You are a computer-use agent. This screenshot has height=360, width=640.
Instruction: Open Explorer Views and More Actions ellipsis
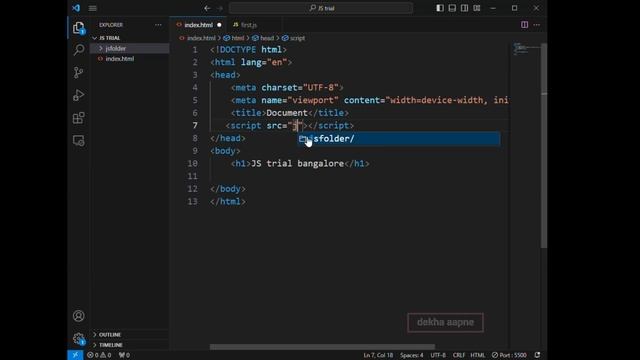(158, 25)
